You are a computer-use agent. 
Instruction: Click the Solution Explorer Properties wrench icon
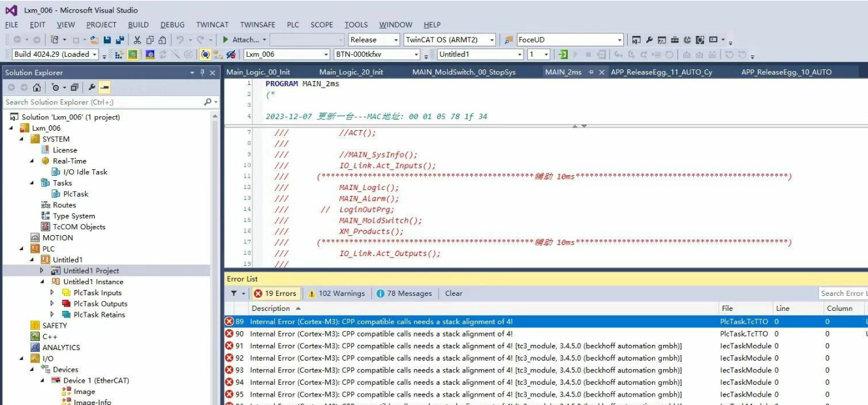point(91,87)
